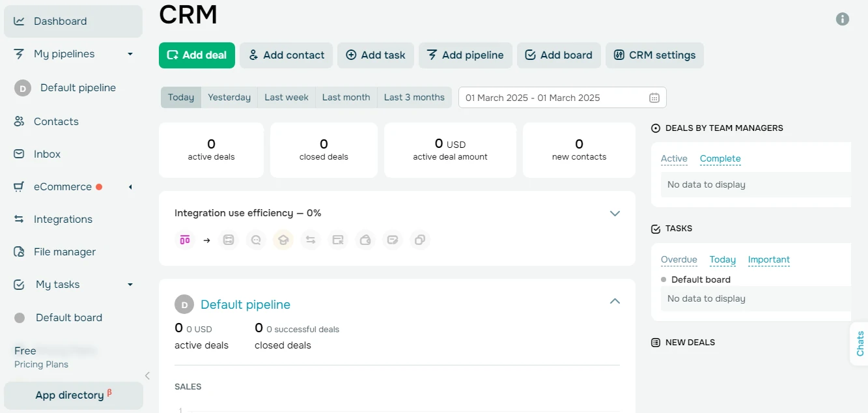Viewport: 868px width, 413px height.
Task: Click the Deals by team managers target icon
Action: click(656, 128)
